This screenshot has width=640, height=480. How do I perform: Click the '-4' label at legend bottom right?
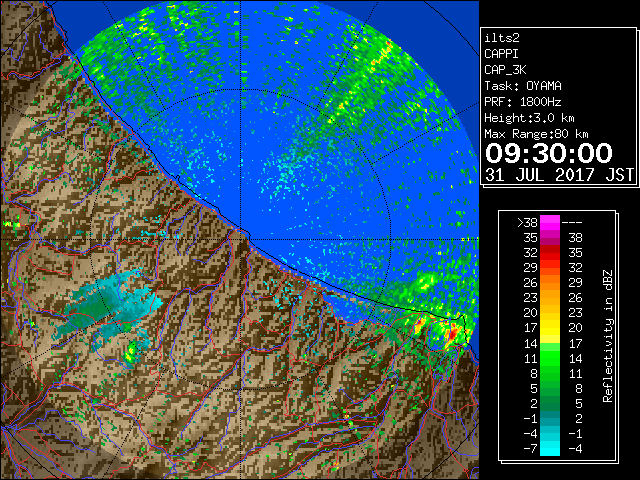pos(575,449)
